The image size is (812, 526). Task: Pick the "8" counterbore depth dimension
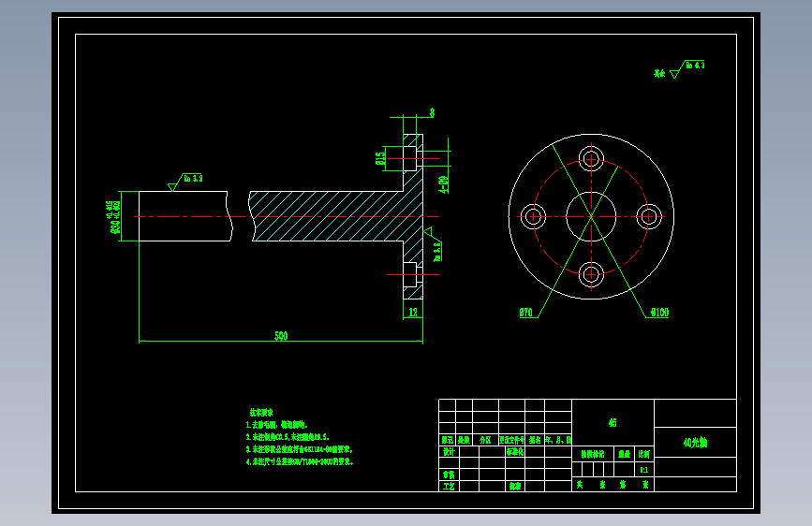432,112
